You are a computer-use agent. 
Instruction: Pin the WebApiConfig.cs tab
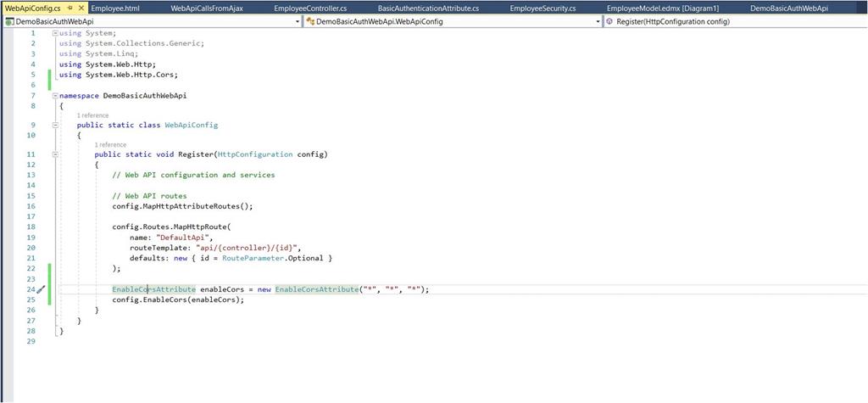point(70,8)
